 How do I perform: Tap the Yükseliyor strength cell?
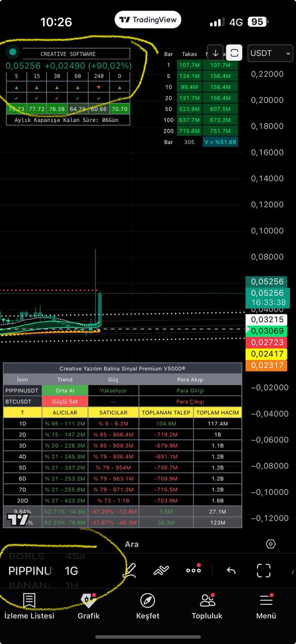[113, 391]
